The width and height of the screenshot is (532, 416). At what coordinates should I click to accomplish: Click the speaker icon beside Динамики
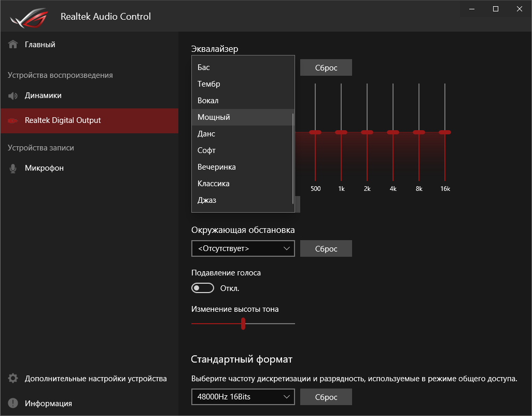[x=13, y=95]
